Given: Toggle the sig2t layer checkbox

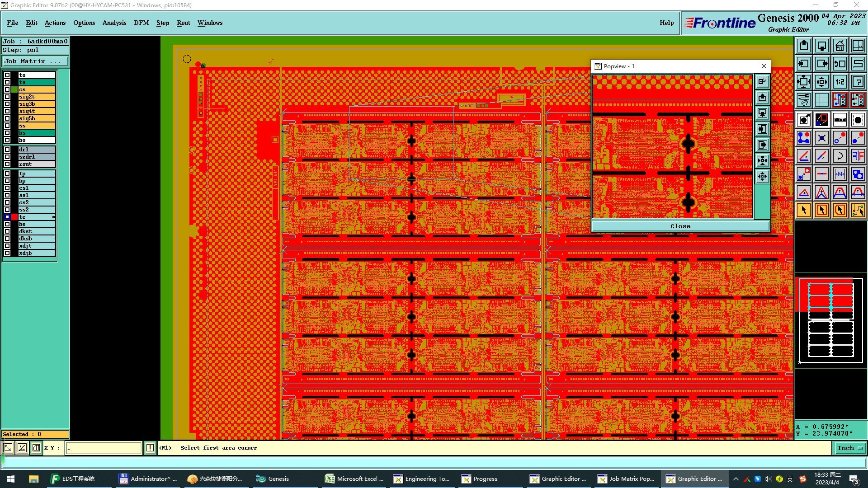Looking at the screenshot, I should pos(7,97).
